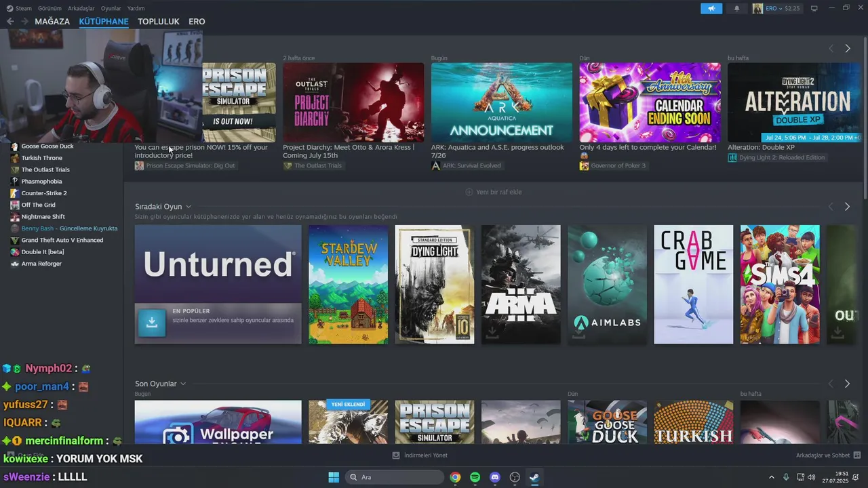Open Spotify from the taskbar
This screenshot has width=868, height=488.
pyautogui.click(x=475, y=477)
